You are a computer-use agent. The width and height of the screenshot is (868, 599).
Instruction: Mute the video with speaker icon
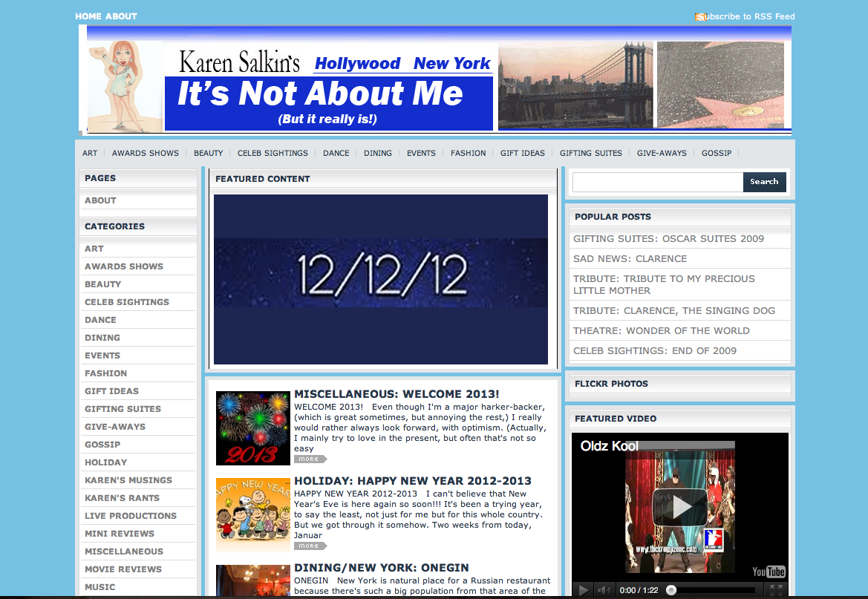[605, 590]
